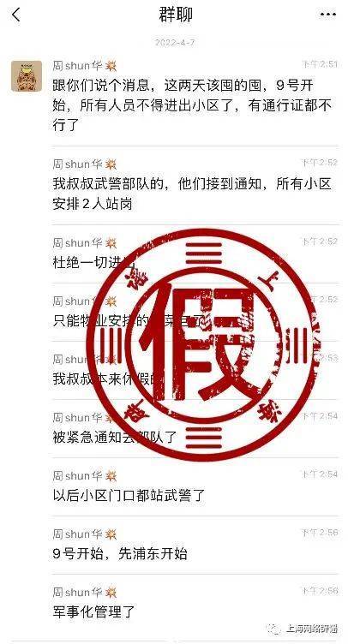The height and width of the screenshot is (644, 348).
Task: Tap the 群聊 title at top
Action: pyautogui.click(x=176, y=15)
